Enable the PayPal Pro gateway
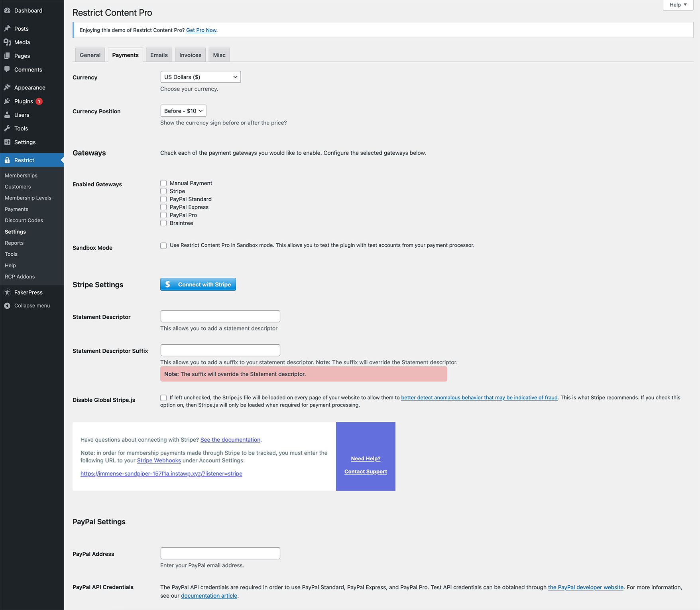 tap(163, 215)
